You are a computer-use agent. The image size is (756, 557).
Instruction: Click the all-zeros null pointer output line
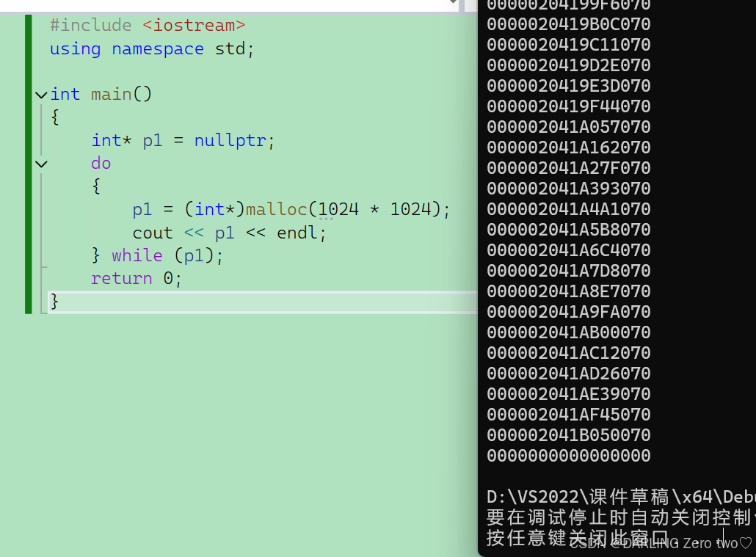[568, 456]
